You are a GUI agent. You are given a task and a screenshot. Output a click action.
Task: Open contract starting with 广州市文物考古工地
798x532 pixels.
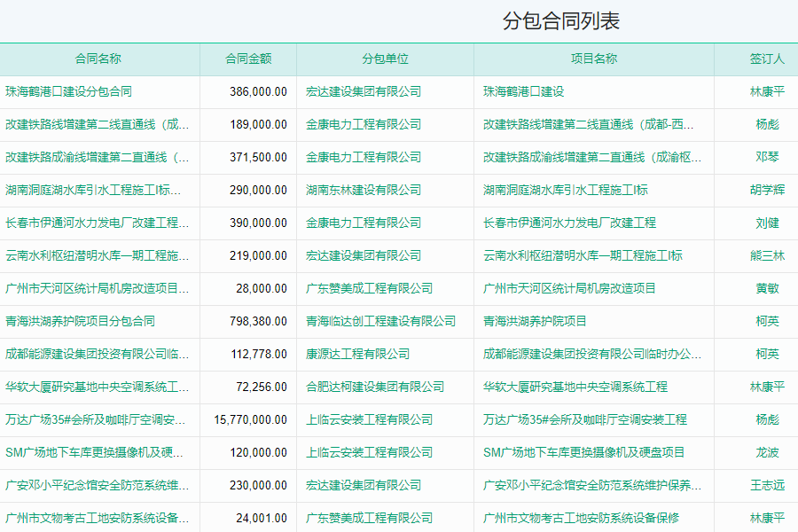coord(98,518)
